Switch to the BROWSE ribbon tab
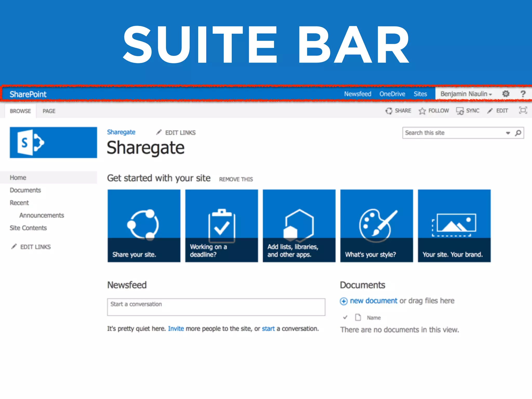Screen dimensions: 532x399 20,111
